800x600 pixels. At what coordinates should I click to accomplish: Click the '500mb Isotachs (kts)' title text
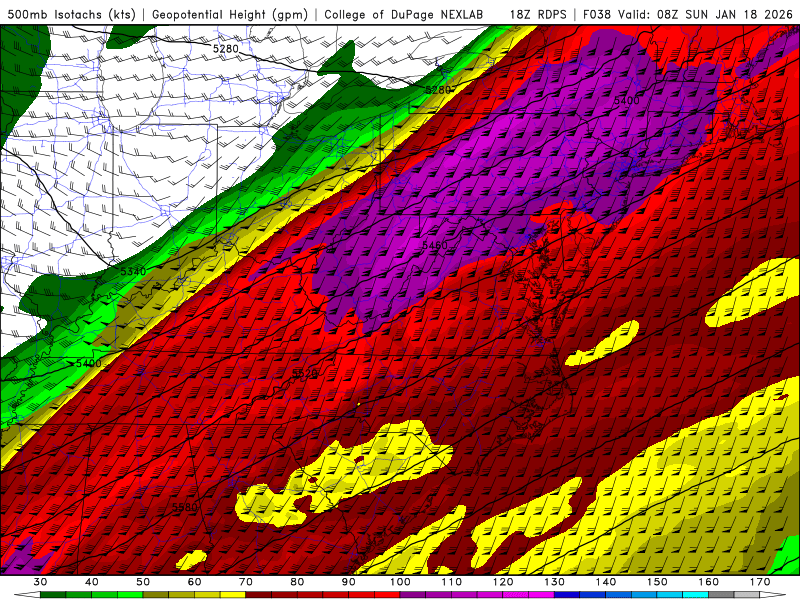point(71,14)
